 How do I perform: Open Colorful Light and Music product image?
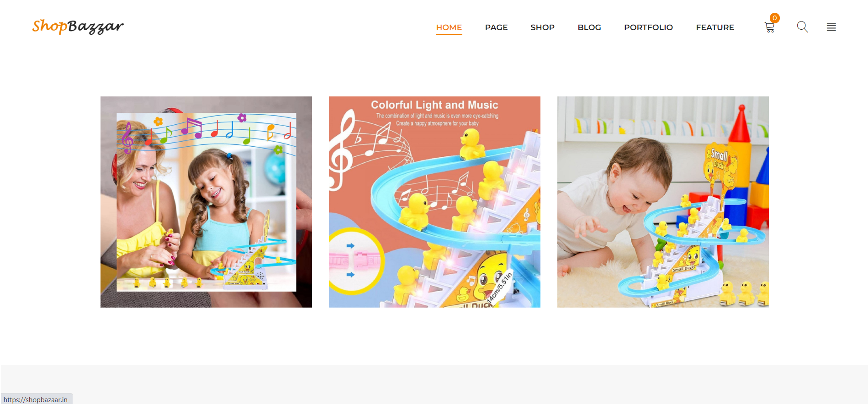tap(434, 202)
